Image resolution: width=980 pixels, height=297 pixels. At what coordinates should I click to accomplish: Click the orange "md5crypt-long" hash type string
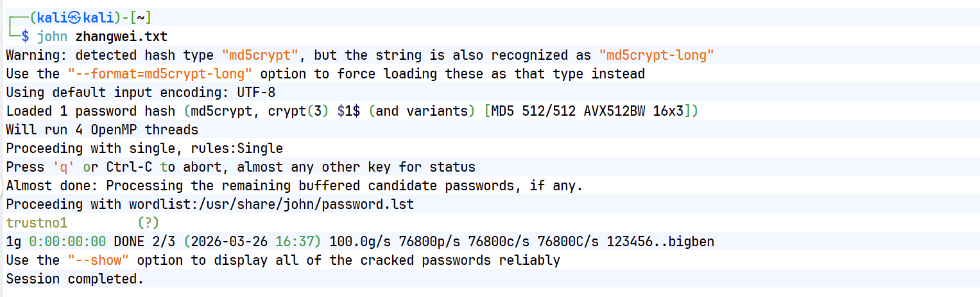(x=657, y=55)
